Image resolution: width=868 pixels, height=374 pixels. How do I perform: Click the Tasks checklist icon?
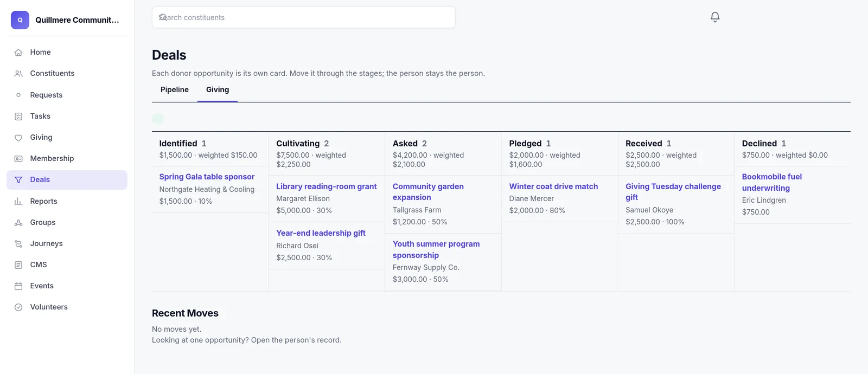(18, 117)
